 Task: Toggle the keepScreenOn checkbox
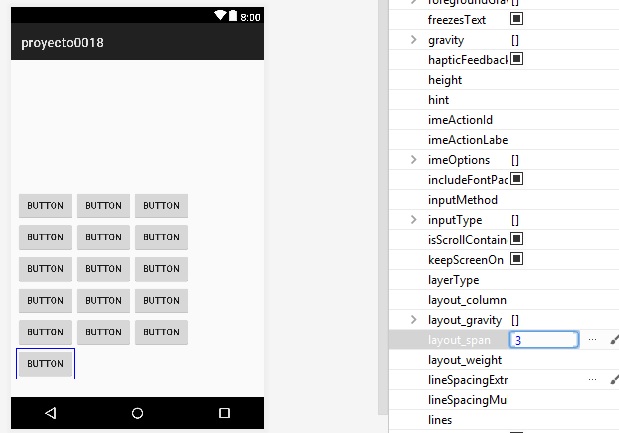tap(517, 259)
